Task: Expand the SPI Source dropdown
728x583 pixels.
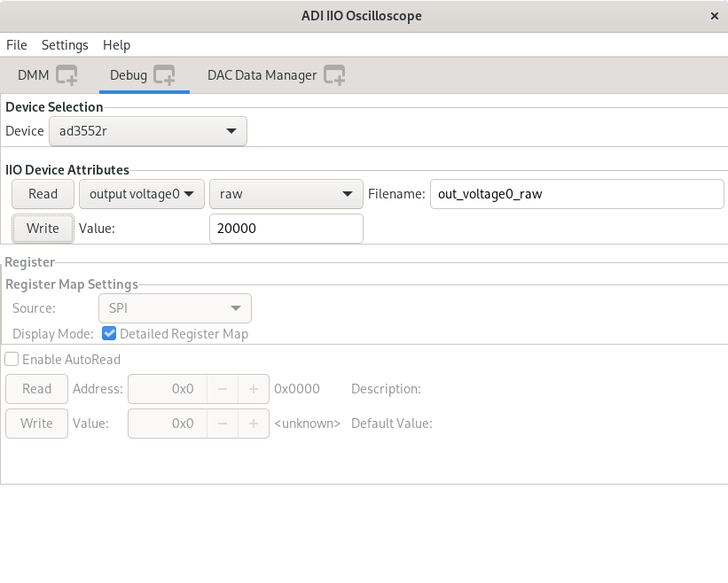Action: click(x=175, y=308)
